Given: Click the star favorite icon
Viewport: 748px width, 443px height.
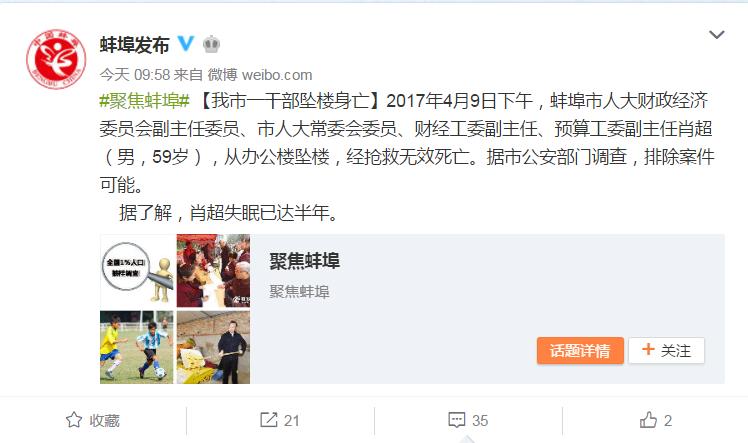Looking at the screenshot, I should tap(74, 420).
